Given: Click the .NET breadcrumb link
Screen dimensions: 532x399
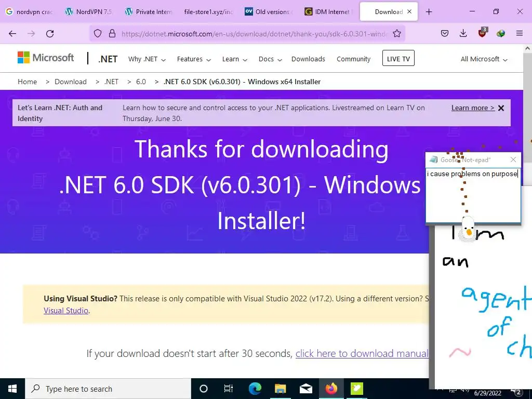Looking at the screenshot, I should click(111, 82).
